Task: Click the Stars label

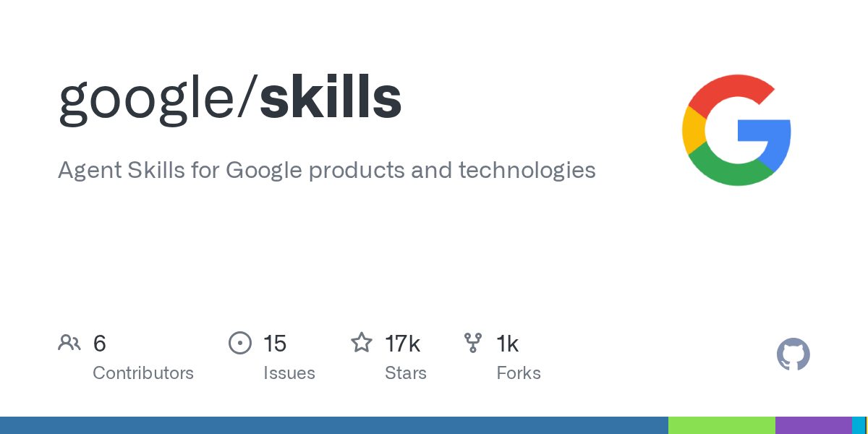Action: click(x=406, y=373)
